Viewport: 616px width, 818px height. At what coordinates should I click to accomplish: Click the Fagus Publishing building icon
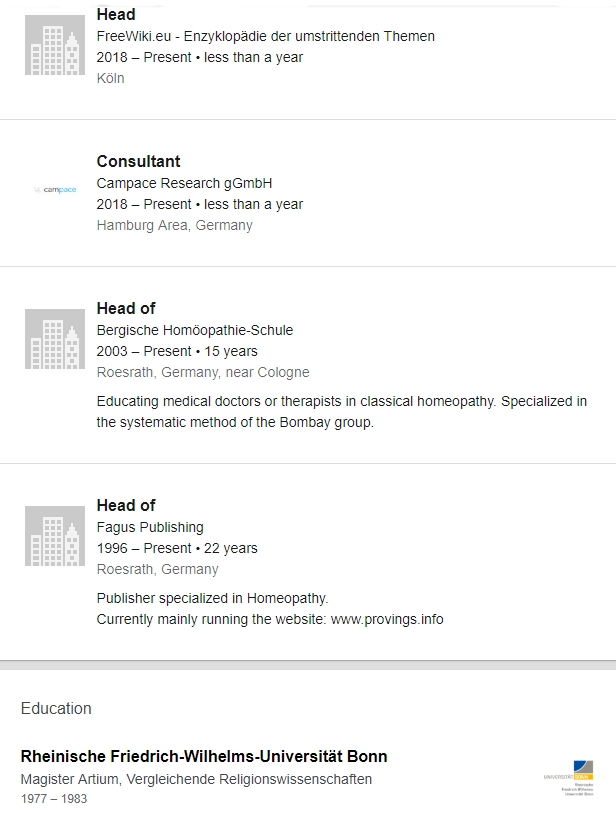(x=55, y=536)
